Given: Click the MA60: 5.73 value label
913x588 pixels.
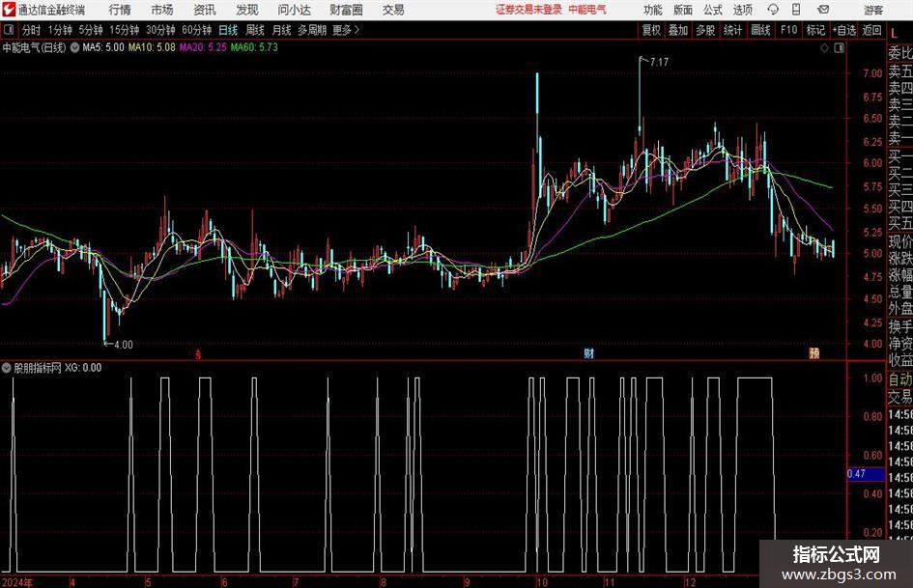Looking at the screenshot, I should point(254,47).
